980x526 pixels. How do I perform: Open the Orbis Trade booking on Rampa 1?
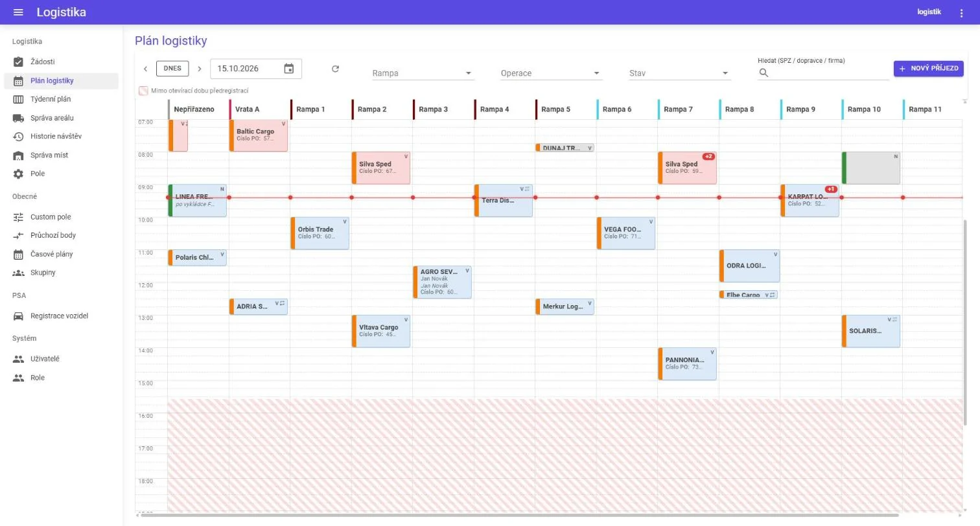pos(320,233)
